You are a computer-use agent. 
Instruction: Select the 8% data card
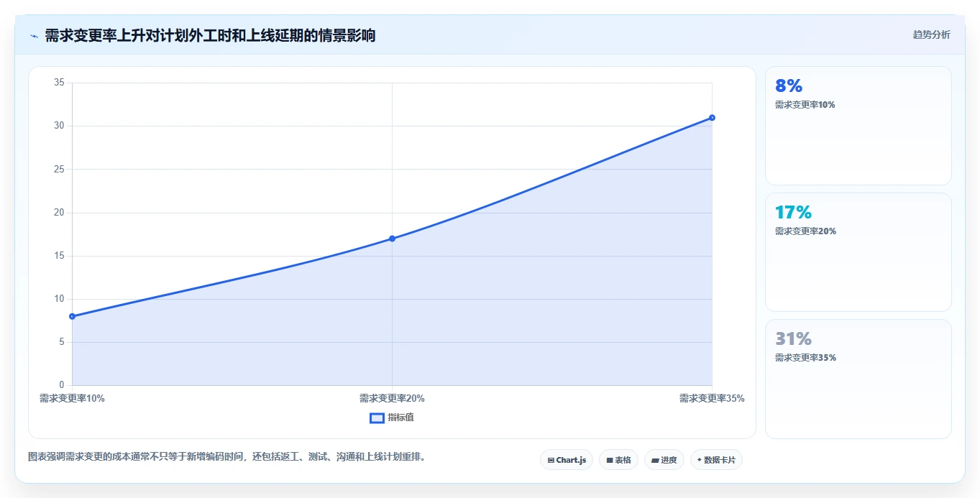click(858, 126)
